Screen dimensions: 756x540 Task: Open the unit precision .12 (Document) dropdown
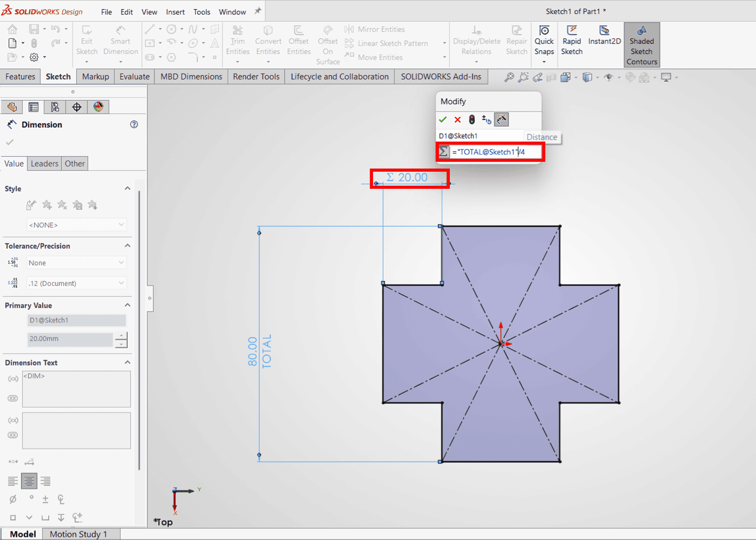[76, 283]
